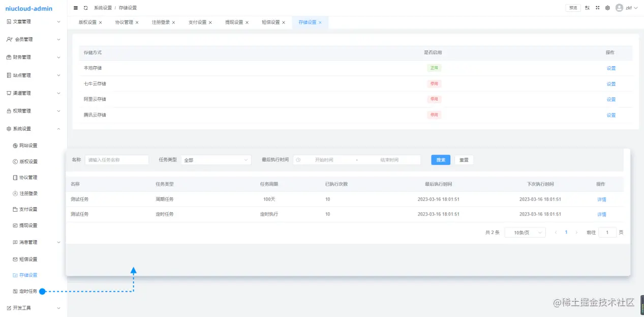
Task: Expand the 渠道管理 menu chevron
Action: [58, 93]
